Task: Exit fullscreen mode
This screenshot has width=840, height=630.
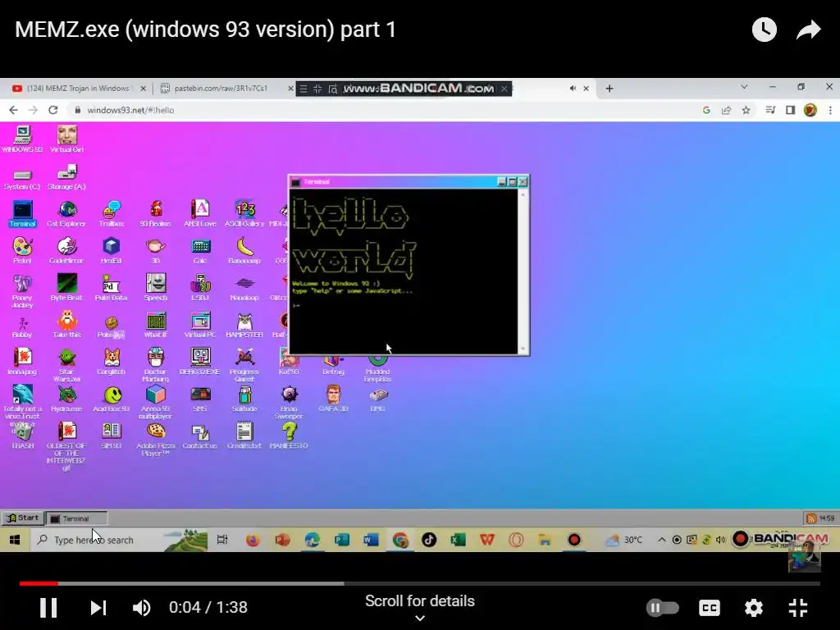Action: 798,608
